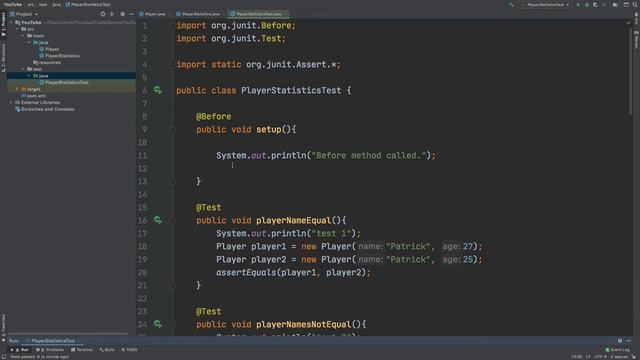Expand the target folder
The width and height of the screenshot is (640, 360).
pos(17,89)
